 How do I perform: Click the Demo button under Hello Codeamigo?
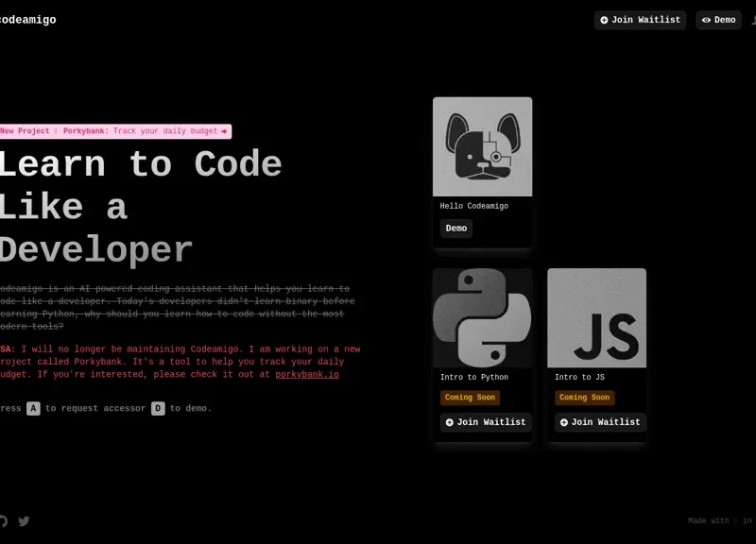[456, 228]
